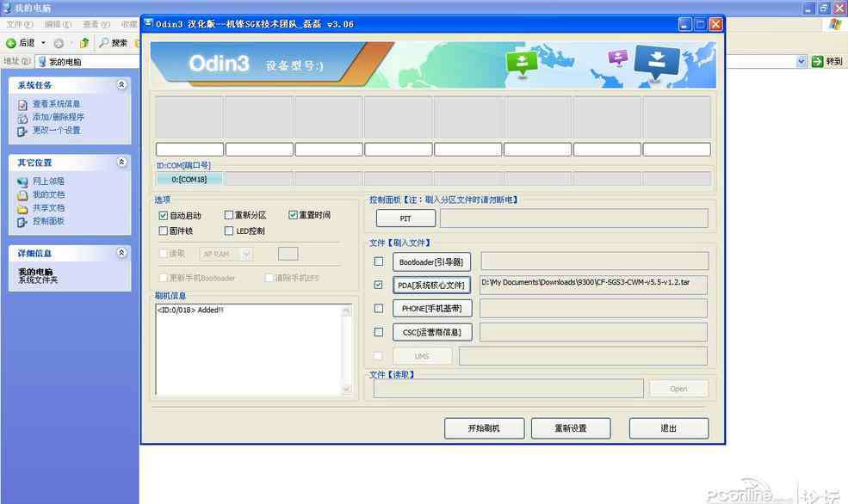Tick the checkbox beside the PHONE button
Image resolution: width=848 pixels, height=504 pixels.
(379, 309)
